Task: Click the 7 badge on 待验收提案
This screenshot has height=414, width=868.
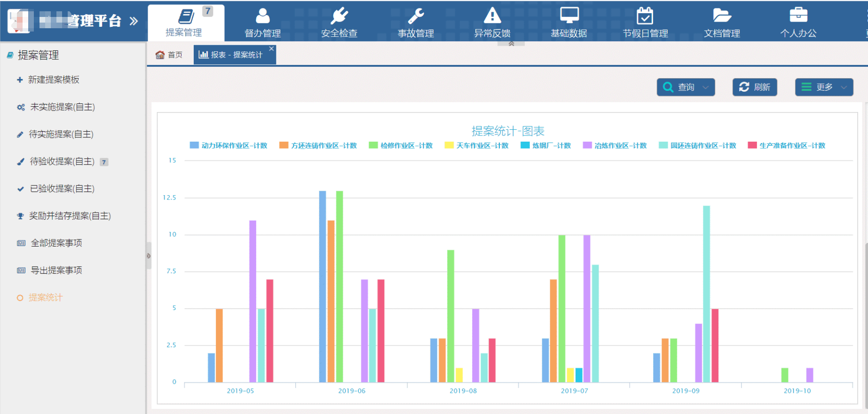Action: tap(104, 162)
